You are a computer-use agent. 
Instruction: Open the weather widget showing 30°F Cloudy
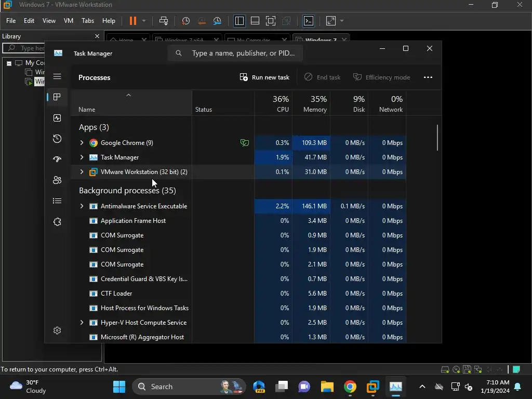click(x=28, y=387)
